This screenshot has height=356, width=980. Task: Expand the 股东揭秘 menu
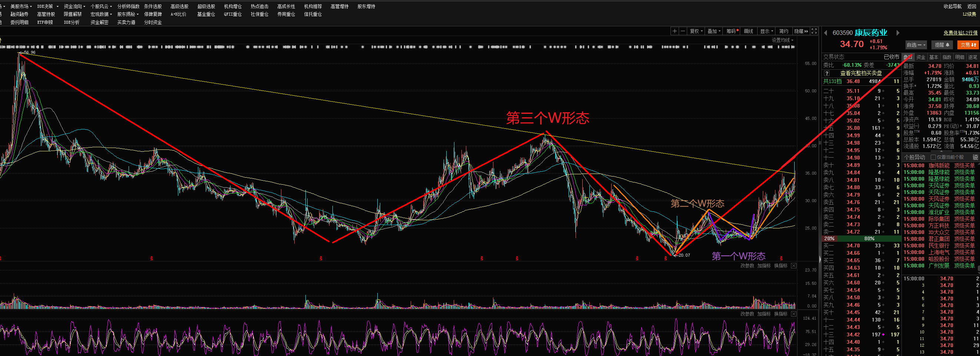128,14
